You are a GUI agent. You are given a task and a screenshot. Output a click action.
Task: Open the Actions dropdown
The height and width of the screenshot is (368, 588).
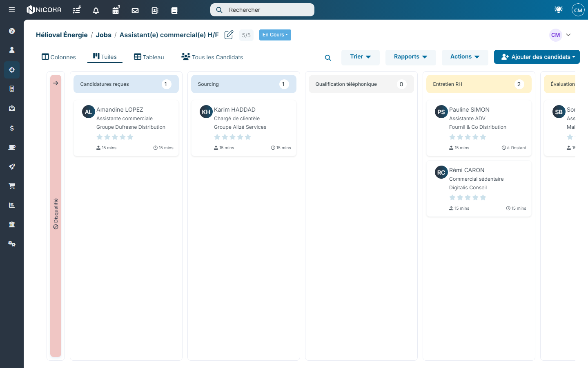point(465,57)
